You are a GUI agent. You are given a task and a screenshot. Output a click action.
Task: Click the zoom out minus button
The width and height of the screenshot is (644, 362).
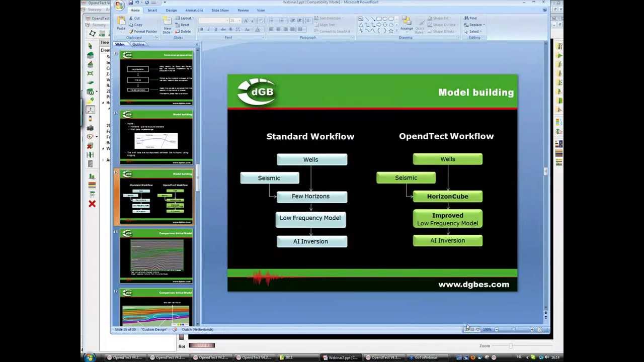click(497, 329)
